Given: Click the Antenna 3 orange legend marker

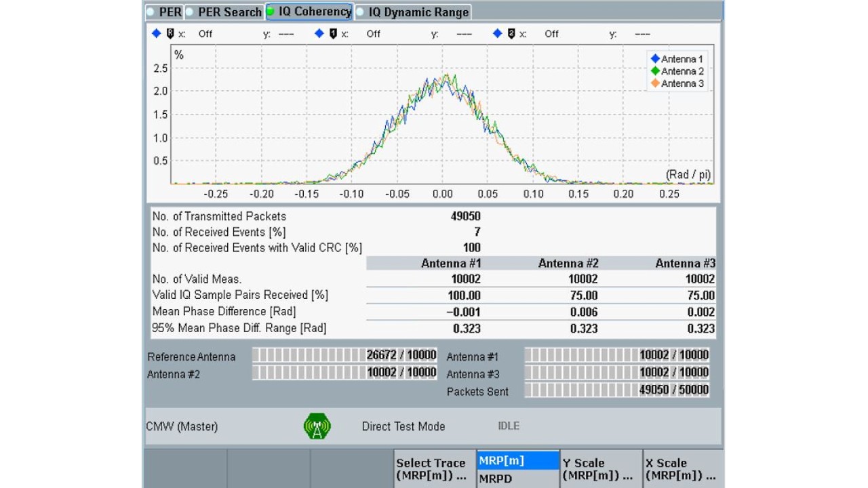Looking at the screenshot, I should [655, 83].
